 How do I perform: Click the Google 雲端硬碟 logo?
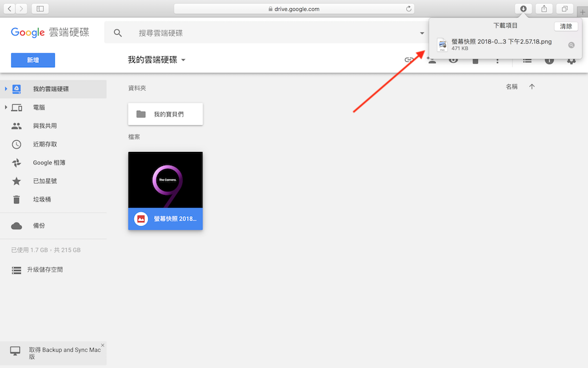coord(50,32)
